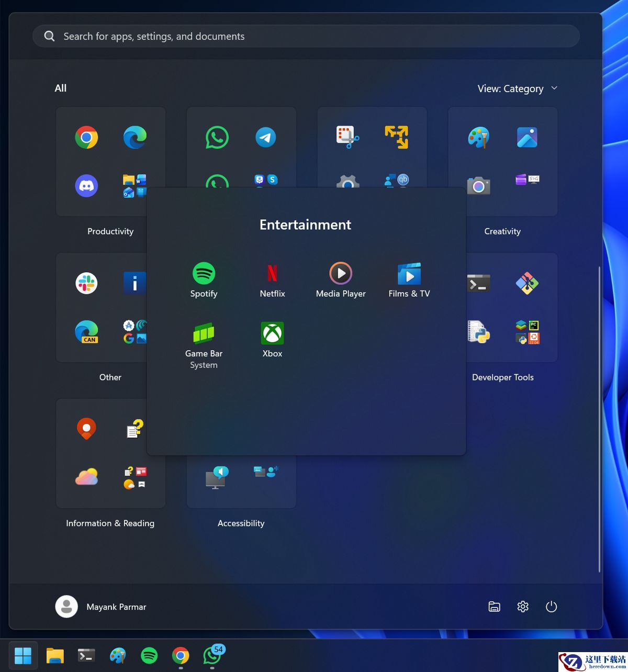Image resolution: width=628 pixels, height=672 pixels.
Task: Open File Explorer from the taskbar
Action: tap(55, 655)
